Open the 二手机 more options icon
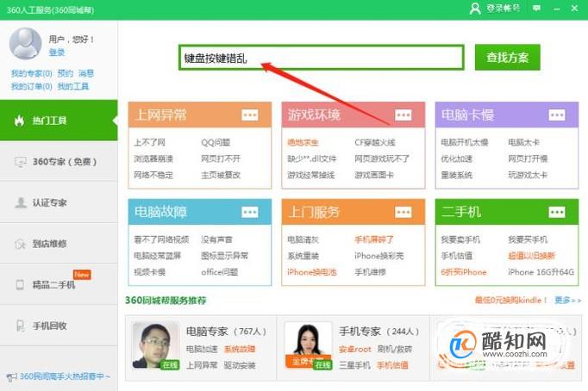 click(x=557, y=212)
